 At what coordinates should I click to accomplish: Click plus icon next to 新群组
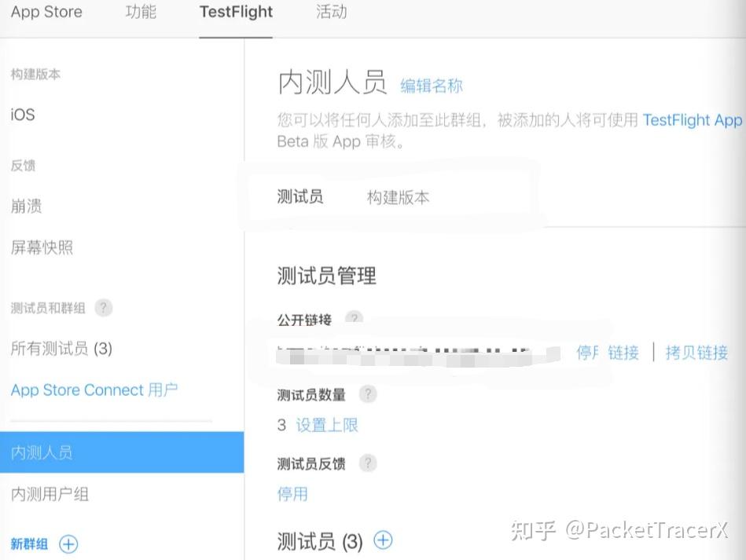click(68, 544)
